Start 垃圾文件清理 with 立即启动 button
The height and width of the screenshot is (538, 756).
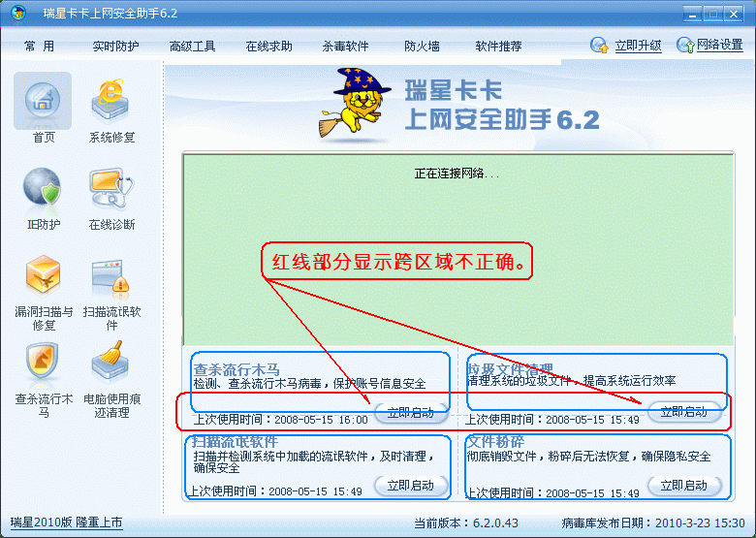(x=683, y=412)
